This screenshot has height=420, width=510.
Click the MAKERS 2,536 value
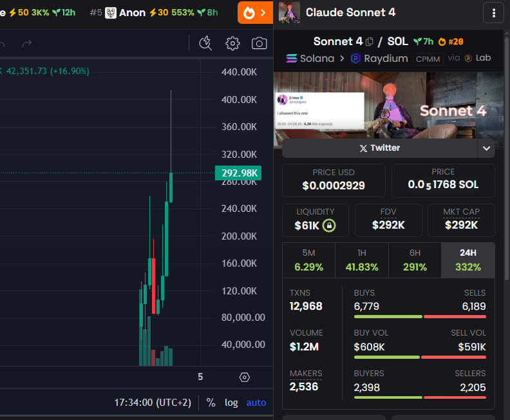coord(304,387)
